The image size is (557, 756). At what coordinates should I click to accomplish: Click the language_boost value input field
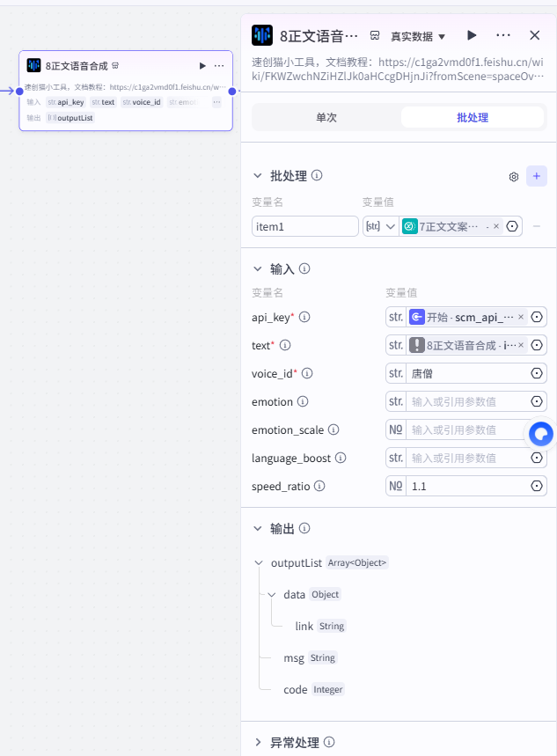467,458
